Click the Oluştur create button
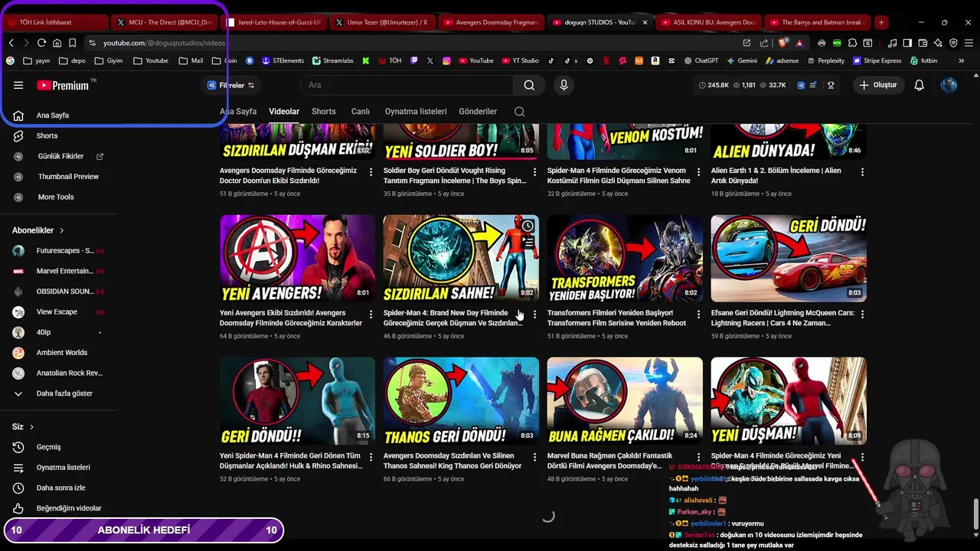The image size is (980, 551). click(x=879, y=85)
